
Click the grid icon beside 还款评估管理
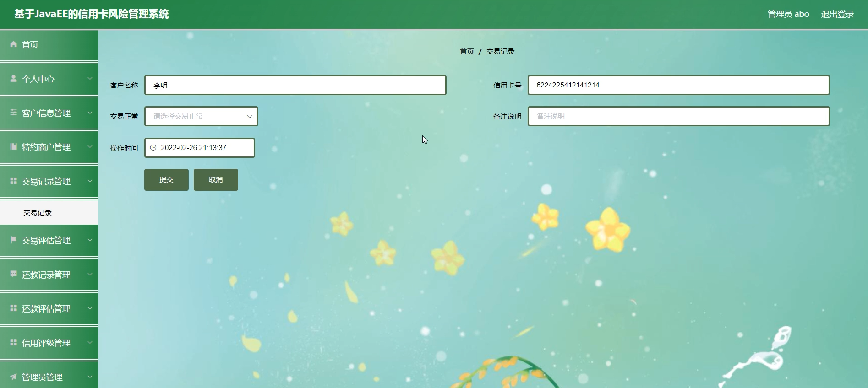click(13, 308)
